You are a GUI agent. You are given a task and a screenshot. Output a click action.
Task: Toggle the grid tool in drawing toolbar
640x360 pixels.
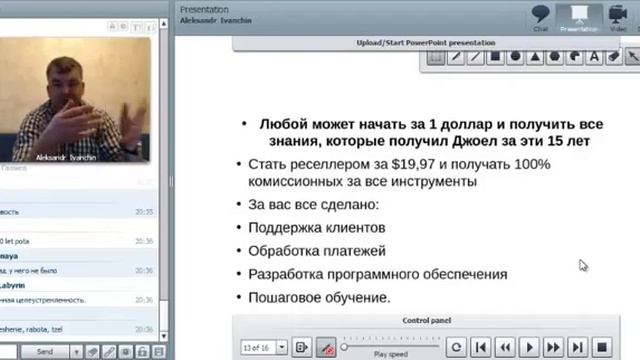(436, 57)
